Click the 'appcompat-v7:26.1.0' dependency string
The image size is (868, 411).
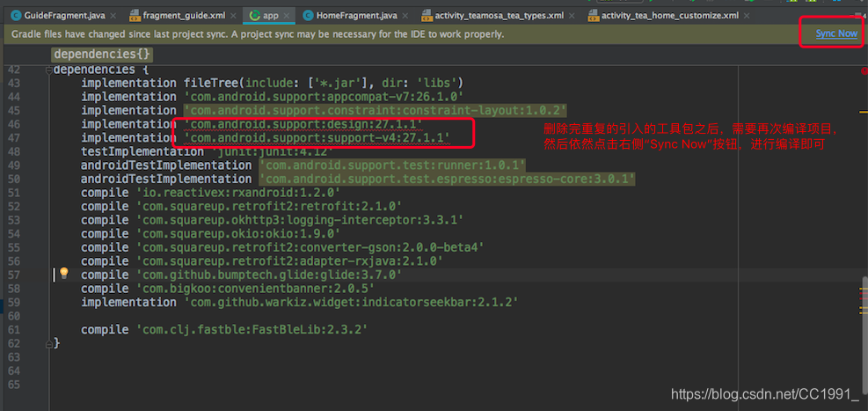[x=324, y=97]
